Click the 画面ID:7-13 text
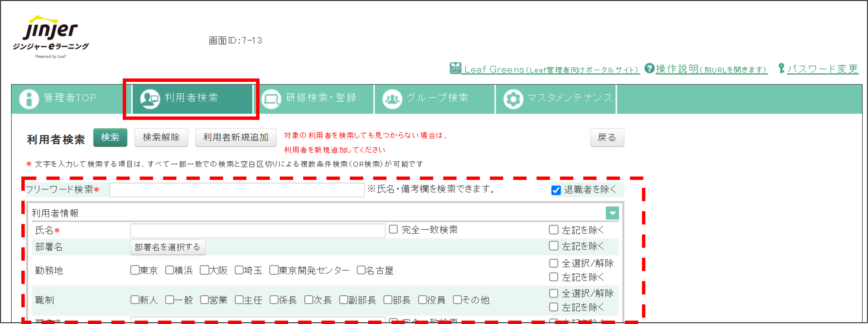This screenshot has width=868, height=324. [235, 41]
